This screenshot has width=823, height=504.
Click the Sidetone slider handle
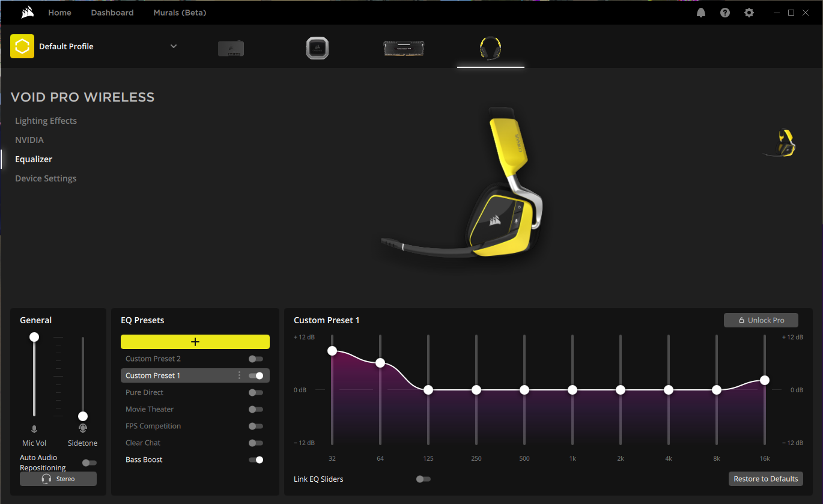83,416
